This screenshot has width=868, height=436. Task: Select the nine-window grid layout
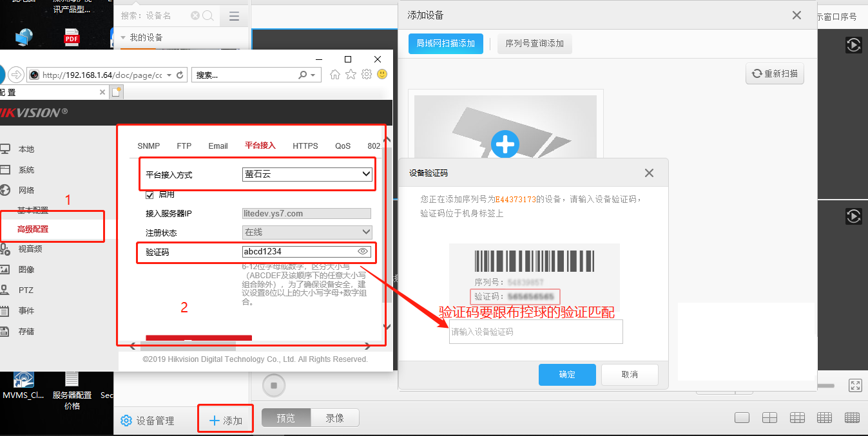click(797, 418)
